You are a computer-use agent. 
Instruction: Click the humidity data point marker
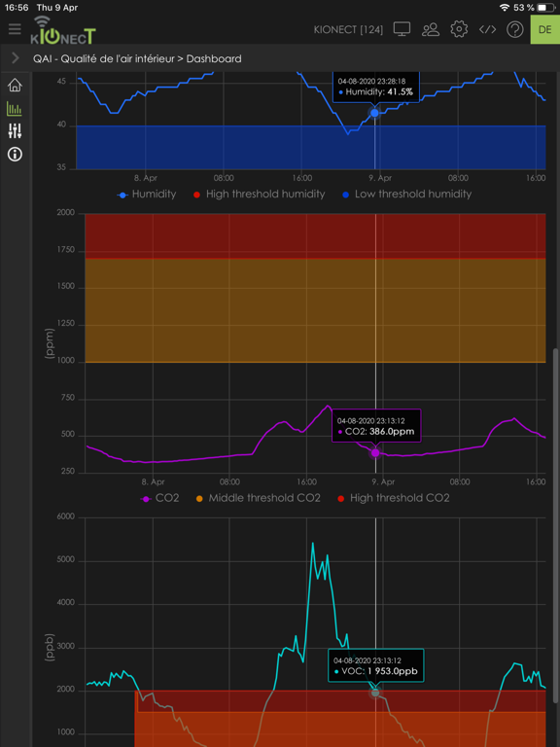pyautogui.click(x=374, y=113)
